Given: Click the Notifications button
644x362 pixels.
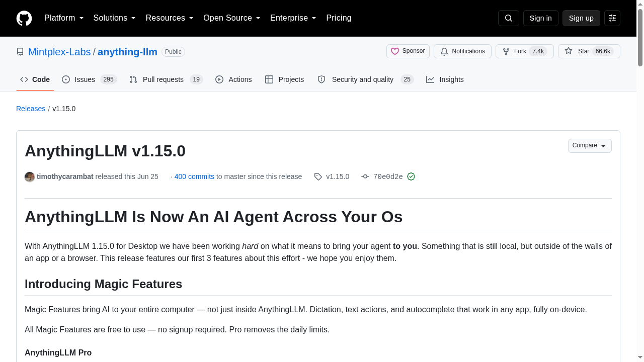Looking at the screenshot, I should (462, 51).
